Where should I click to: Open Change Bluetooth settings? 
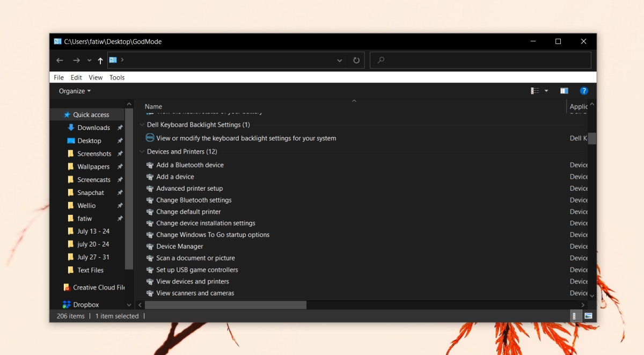193,200
